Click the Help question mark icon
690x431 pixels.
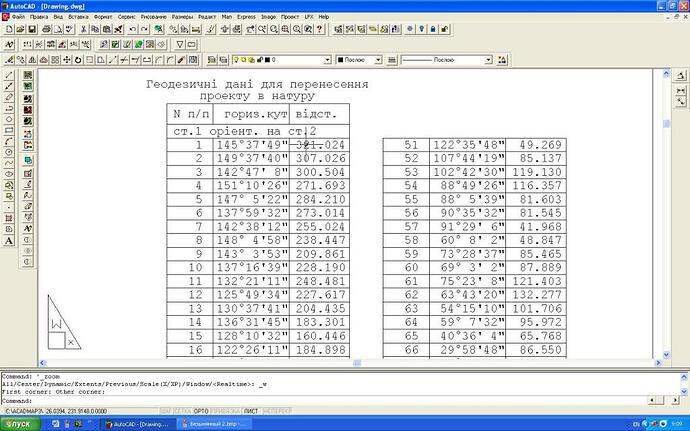click(320, 29)
